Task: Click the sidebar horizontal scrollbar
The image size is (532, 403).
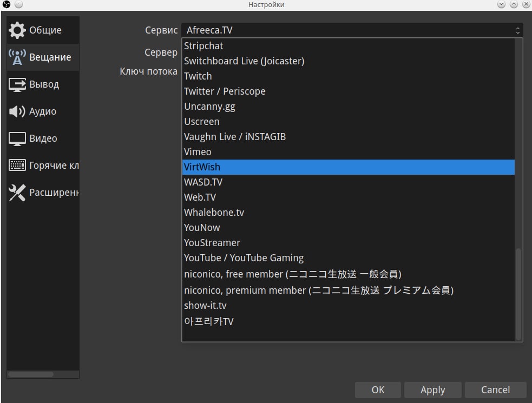Action: pyautogui.click(x=31, y=374)
